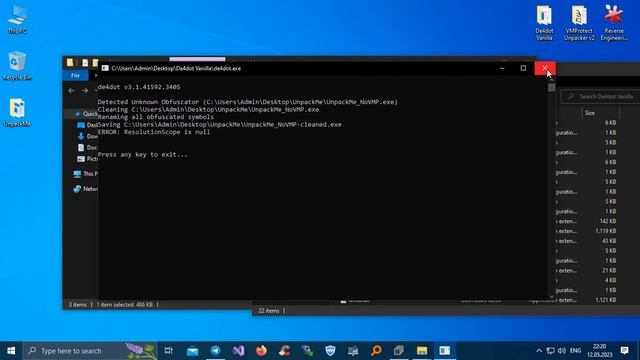
Task: Go forward in the Explorer window
Action: point(85,90)
